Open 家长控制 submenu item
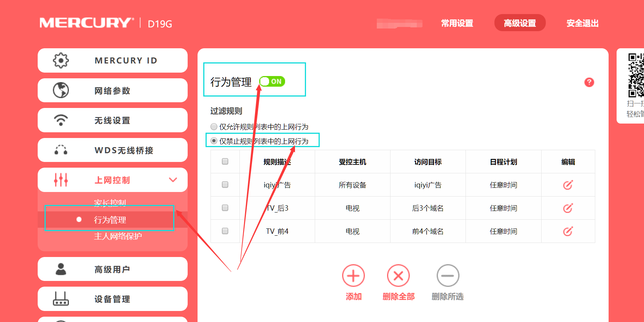The image size is (644, 322). [110, 203]
